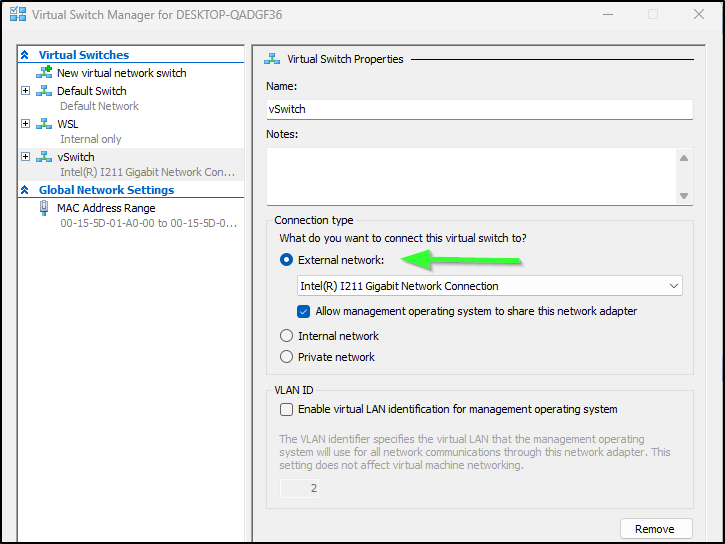Click the Remove button

[656, 529]
